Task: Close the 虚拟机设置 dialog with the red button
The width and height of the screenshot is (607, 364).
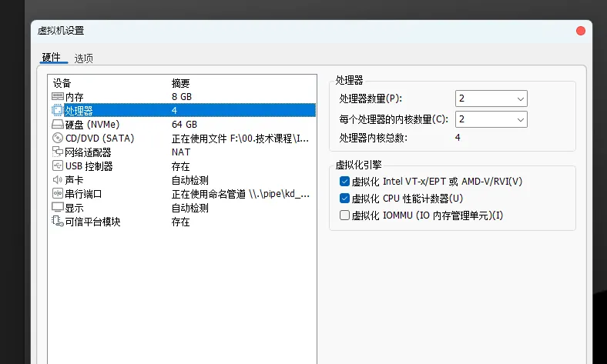Action: coord(581,31)
